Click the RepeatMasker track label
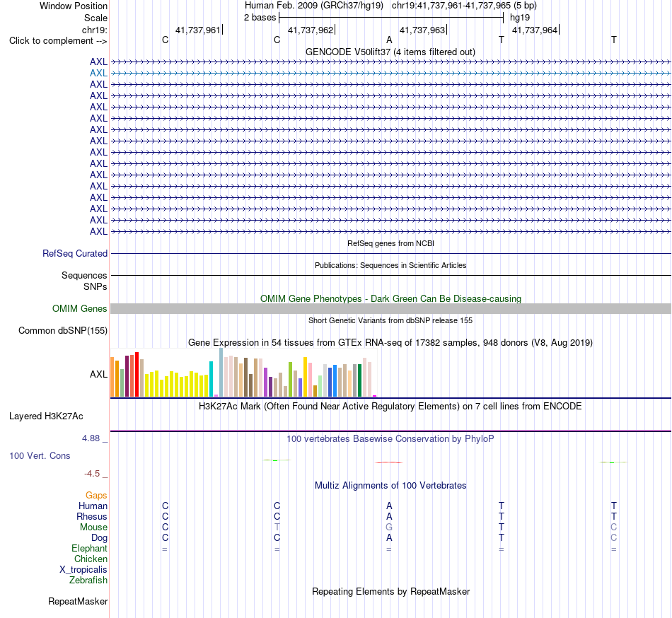The height and width of the screenshot is (618, 672). [78, 601]
